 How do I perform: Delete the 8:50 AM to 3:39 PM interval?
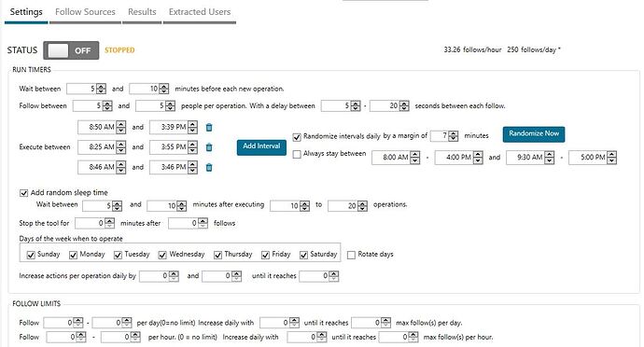(x=209, y=127)
